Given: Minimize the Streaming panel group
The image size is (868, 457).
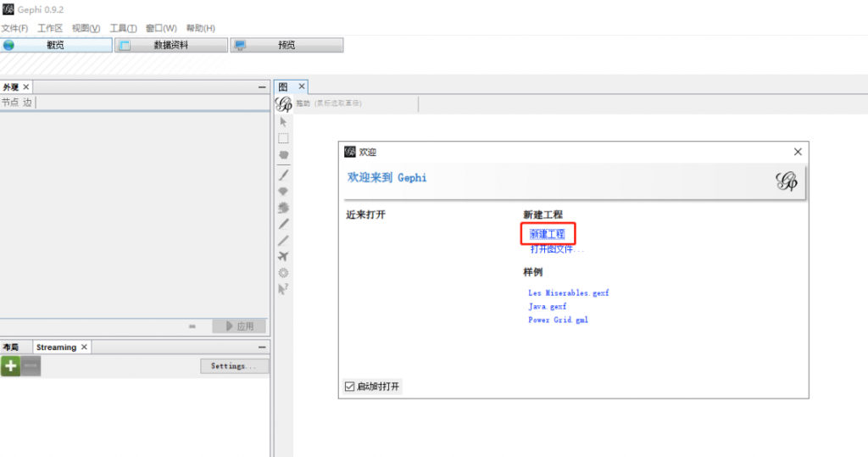Looking at the screenshot, I should point(262,347).
